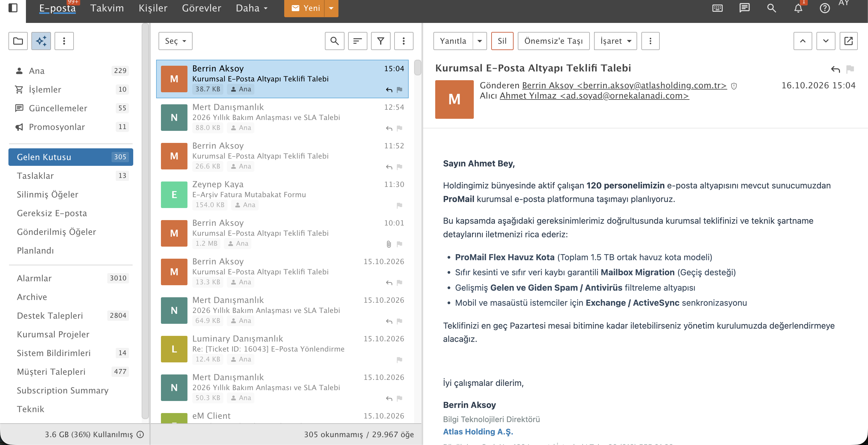This screenshot has width=868, height=445.
Task: Switch to the Görevler tab
Action: (x=202, y=8)
